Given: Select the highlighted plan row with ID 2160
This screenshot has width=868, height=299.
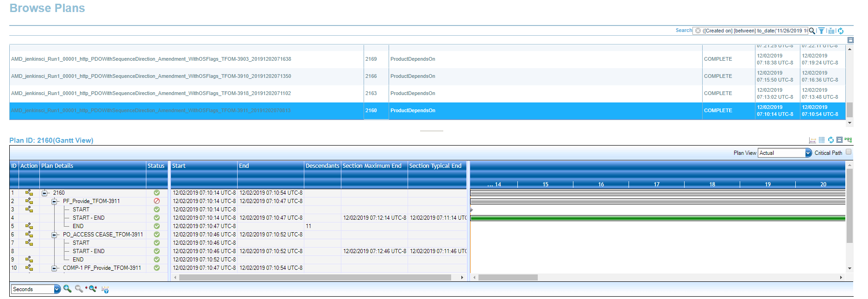Looking at the screenshot, I should pyautogui.click(x=427, y=111).
